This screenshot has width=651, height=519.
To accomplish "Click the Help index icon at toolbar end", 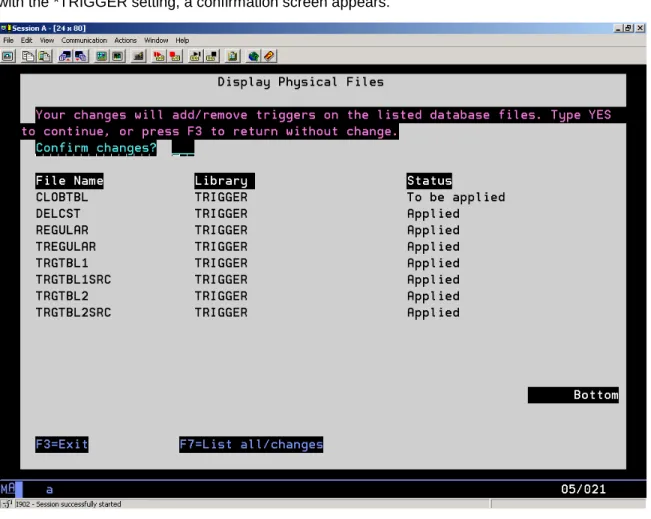I will point(269,56).
